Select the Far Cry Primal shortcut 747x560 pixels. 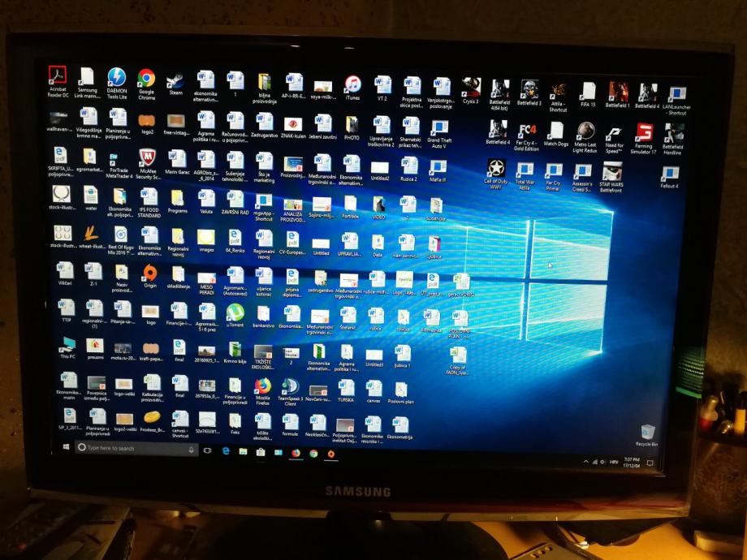tap(553, 177)
